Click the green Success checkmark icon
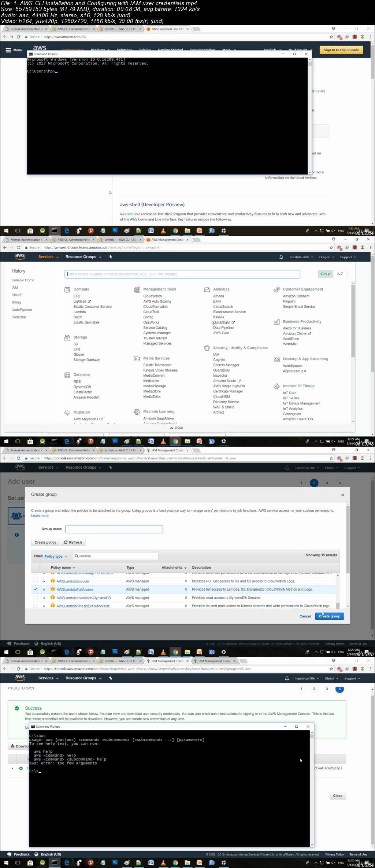The height and width of the screenshot is (868, 375). tap(17, 708)
